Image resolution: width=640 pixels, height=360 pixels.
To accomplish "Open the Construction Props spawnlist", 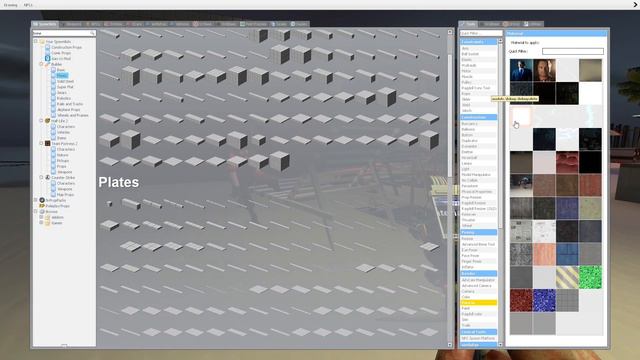I will (67, 47).
